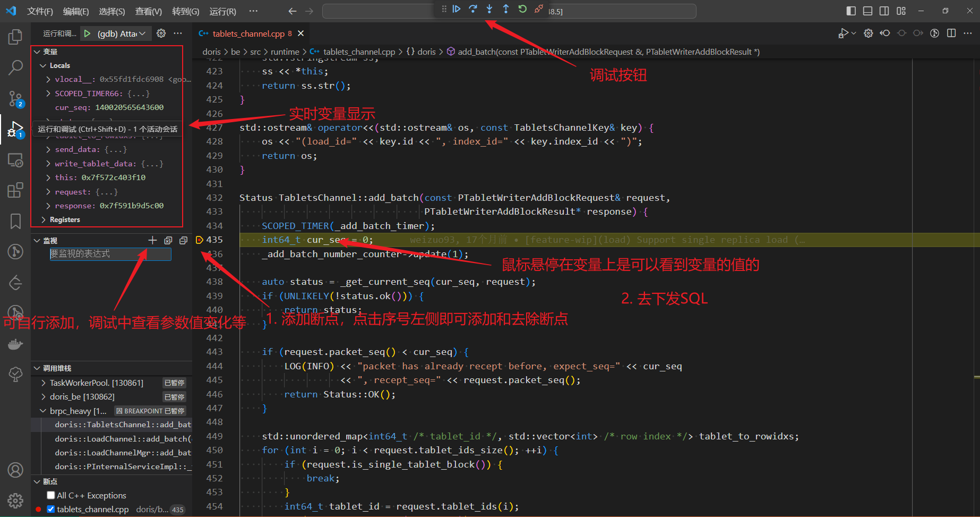This screenshot has width=980, height=517.
Task: Click the Step Out debug button
Action: [x=506, y=9]
